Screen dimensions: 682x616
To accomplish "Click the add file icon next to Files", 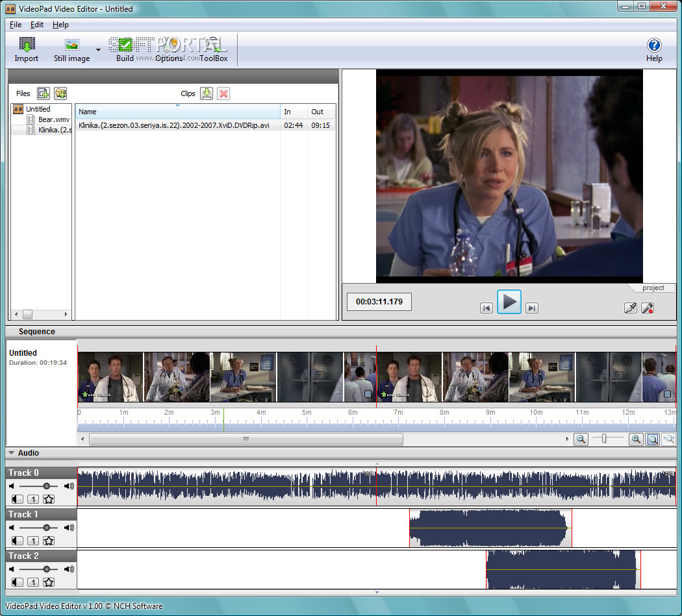I will pyautogui.click(x=43, y=93).
